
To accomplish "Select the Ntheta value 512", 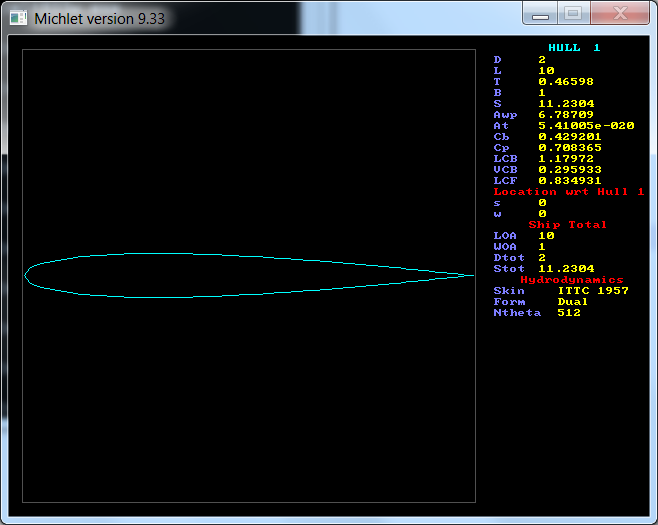I will [x=568, y=313].
